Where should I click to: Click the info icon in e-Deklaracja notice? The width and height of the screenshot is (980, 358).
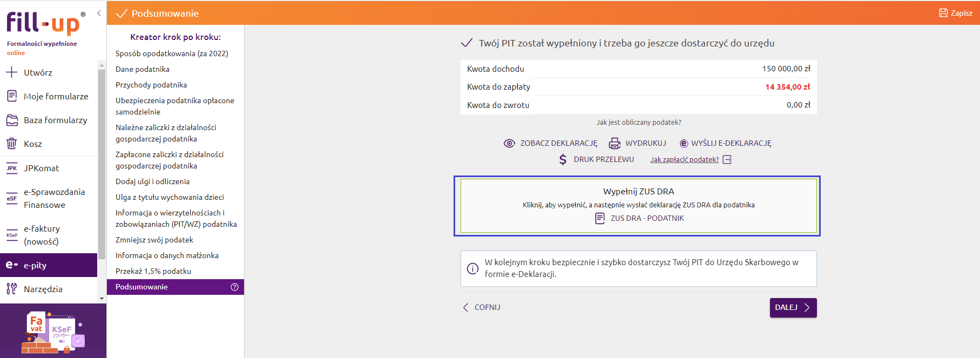pyautogui.click(x=472, y=268)
